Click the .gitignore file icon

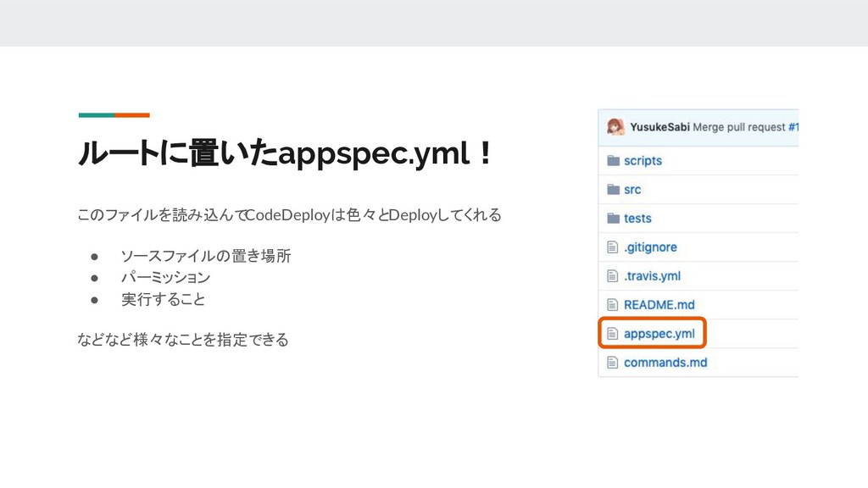[x=612, y=247]
